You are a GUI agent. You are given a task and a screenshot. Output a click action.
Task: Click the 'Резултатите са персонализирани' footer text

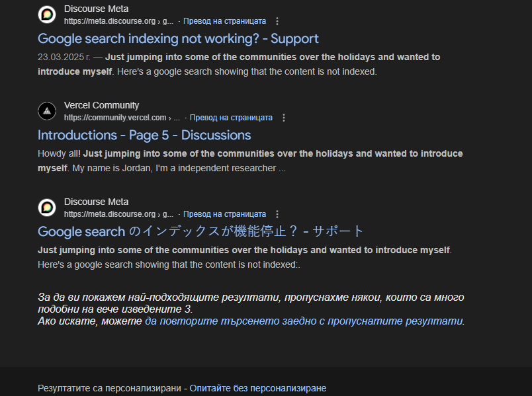tap(109, 388)
